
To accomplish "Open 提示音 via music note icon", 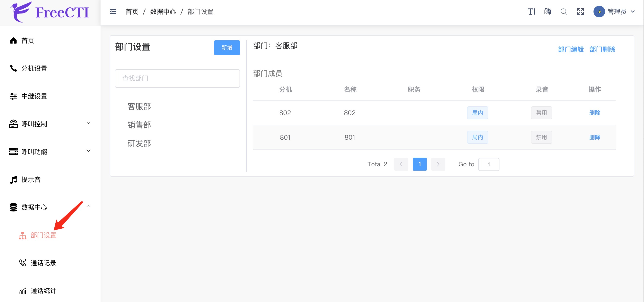I will point(13,179).
